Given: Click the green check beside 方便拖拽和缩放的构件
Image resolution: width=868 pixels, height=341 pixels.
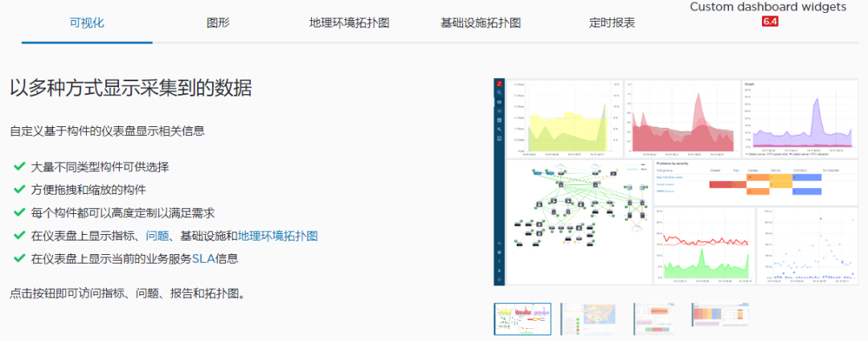Looking at the screenshot, I should pos(19,189).
